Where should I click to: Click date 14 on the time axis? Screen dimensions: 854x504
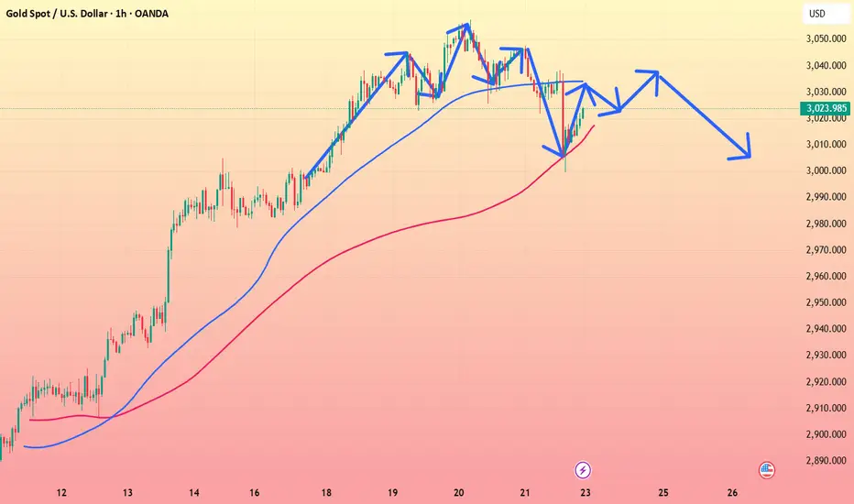194,493
